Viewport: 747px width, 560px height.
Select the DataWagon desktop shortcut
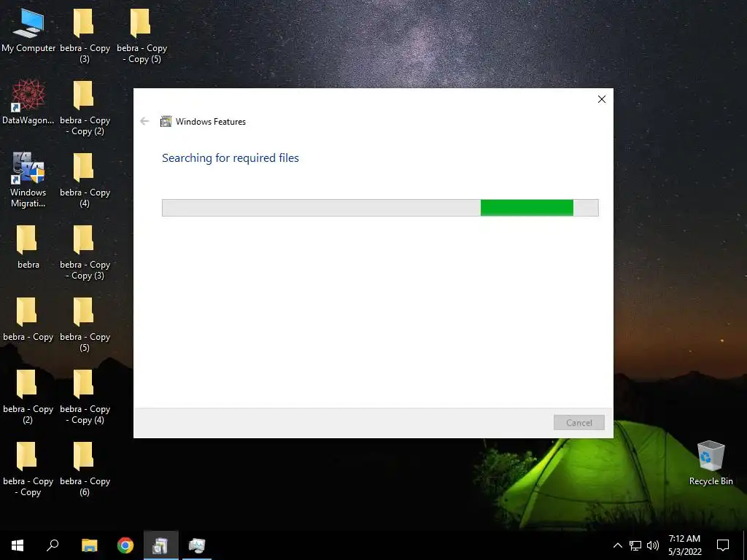coord(28,102)
